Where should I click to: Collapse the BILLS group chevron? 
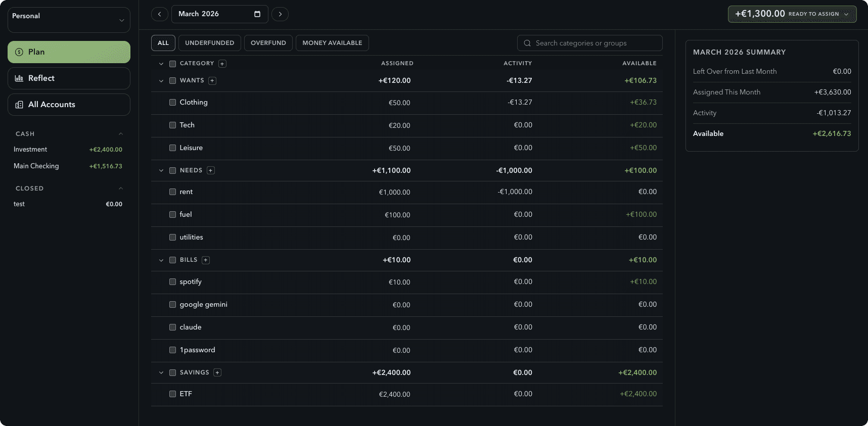(x=161, y=260)
